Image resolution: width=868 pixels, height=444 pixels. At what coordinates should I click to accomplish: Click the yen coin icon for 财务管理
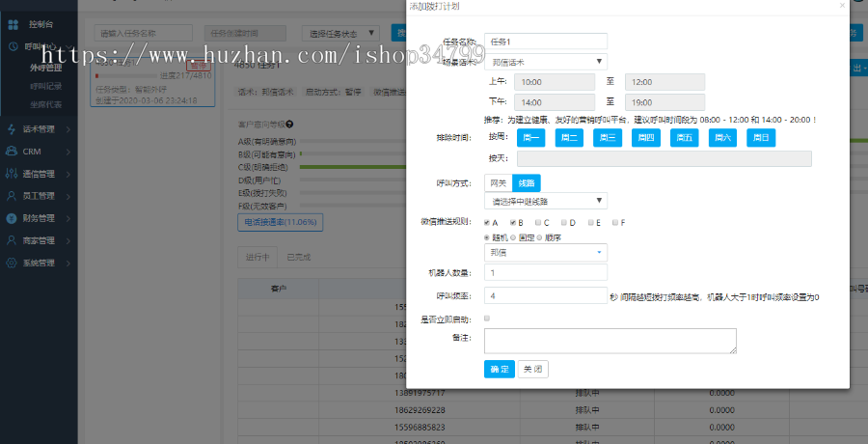point(12,218)
